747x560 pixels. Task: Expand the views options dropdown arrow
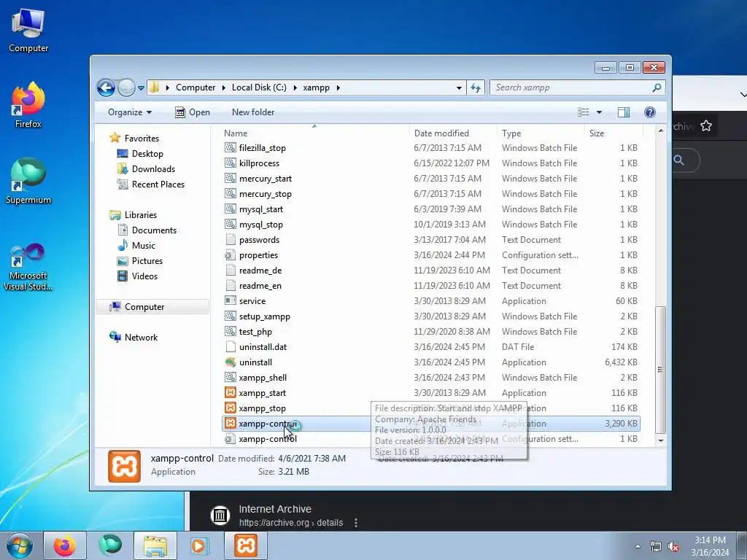pyautogui.click(x=599, y=112)
